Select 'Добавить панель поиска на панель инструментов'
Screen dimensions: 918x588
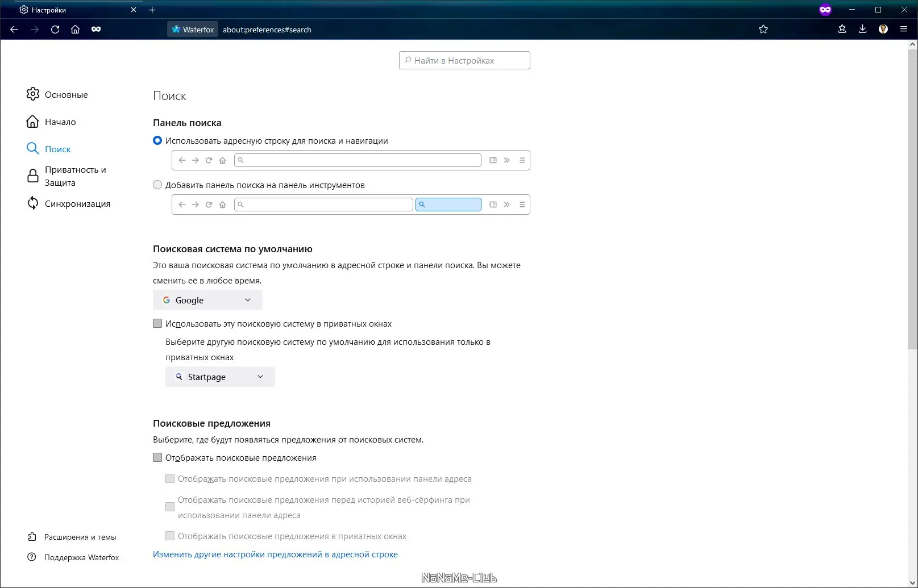point(157,185)
